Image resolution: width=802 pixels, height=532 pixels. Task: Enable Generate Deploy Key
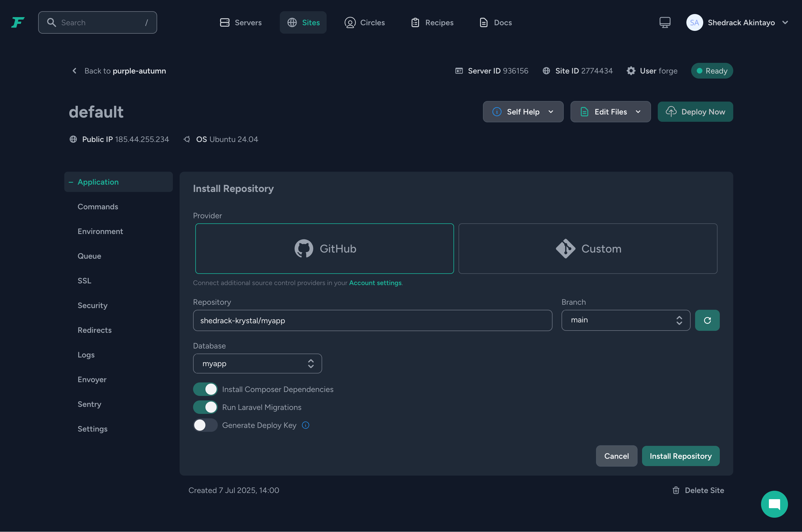click(x=205, y=425)
